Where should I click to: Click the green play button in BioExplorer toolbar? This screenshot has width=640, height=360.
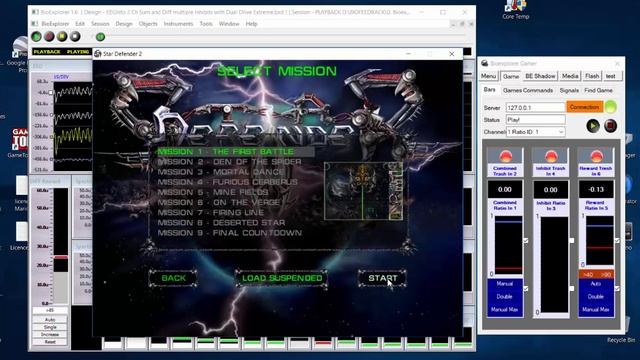(36, 37)
